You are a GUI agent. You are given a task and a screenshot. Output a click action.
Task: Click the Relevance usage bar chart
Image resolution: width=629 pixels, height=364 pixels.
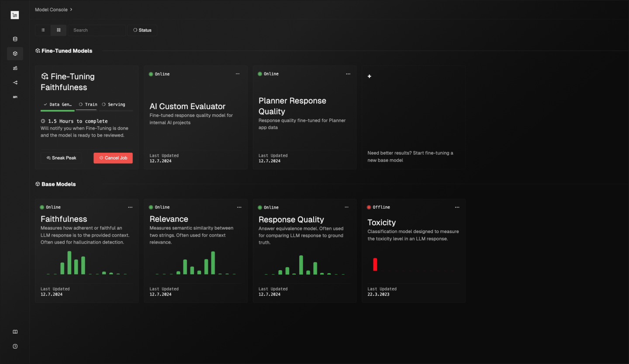(196, 263)
